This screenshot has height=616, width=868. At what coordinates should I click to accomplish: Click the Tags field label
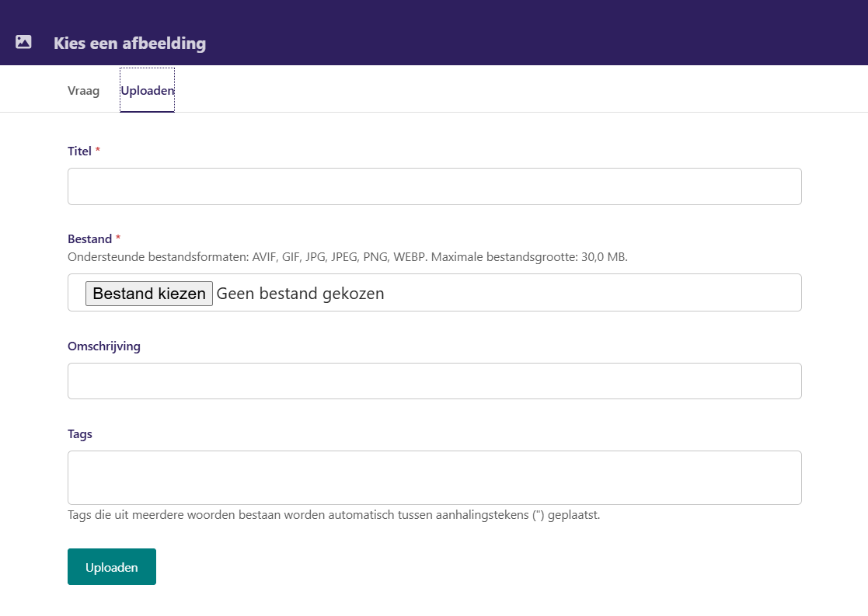tap(80, 434)
